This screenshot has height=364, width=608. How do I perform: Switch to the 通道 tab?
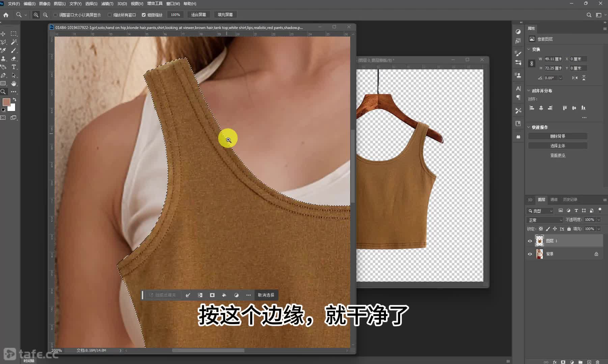(x=554, y=200)
